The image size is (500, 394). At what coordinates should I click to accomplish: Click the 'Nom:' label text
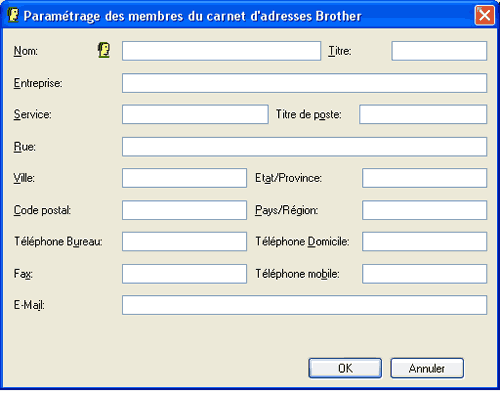pyautogui.click(x=26, y=51)
